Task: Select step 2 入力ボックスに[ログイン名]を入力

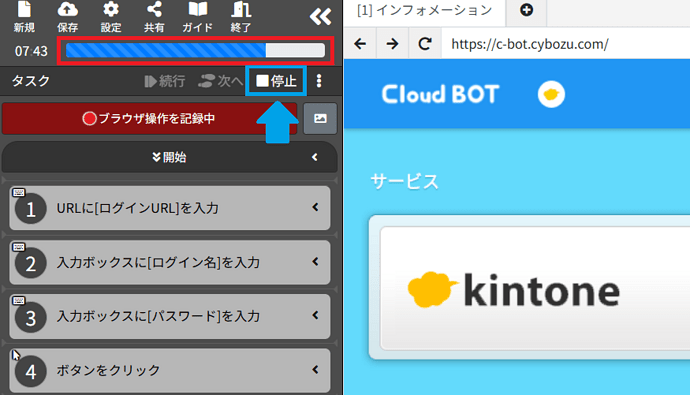Action: click(x=170, y=262)
